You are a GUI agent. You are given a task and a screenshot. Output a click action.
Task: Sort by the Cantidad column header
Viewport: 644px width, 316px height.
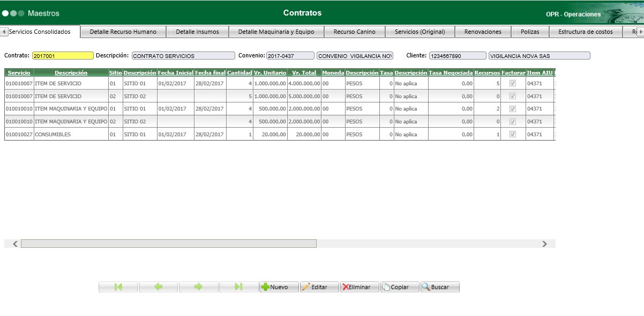[x=239, y=72]
